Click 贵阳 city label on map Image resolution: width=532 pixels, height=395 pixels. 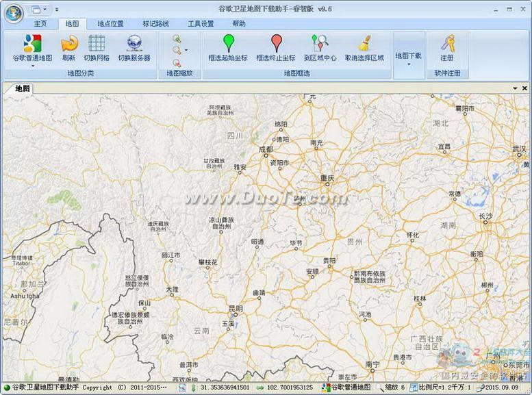[x=329, y=261]
